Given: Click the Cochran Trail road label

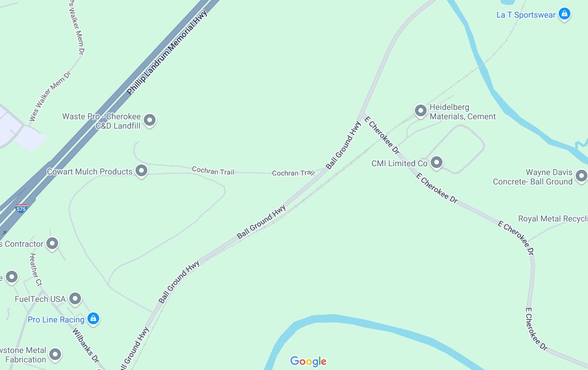Looking at the screenshot, I should coord(213,171).
